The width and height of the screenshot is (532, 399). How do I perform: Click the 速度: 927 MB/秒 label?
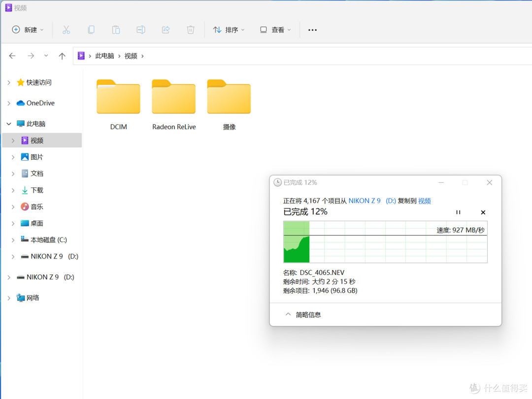461,230
